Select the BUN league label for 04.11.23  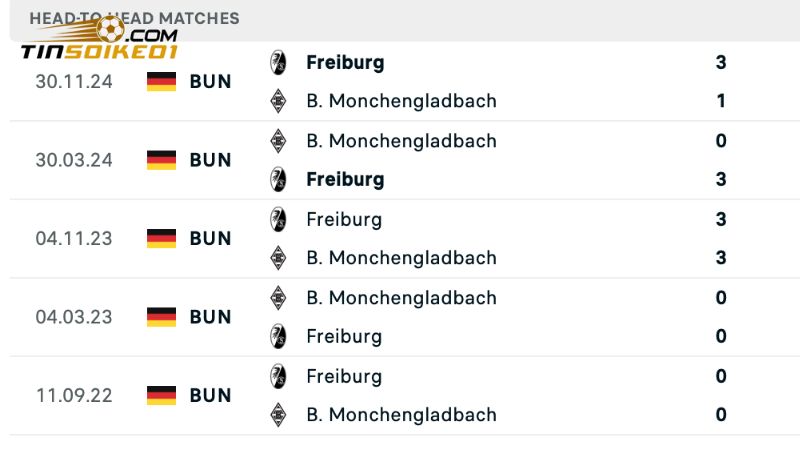210,239
